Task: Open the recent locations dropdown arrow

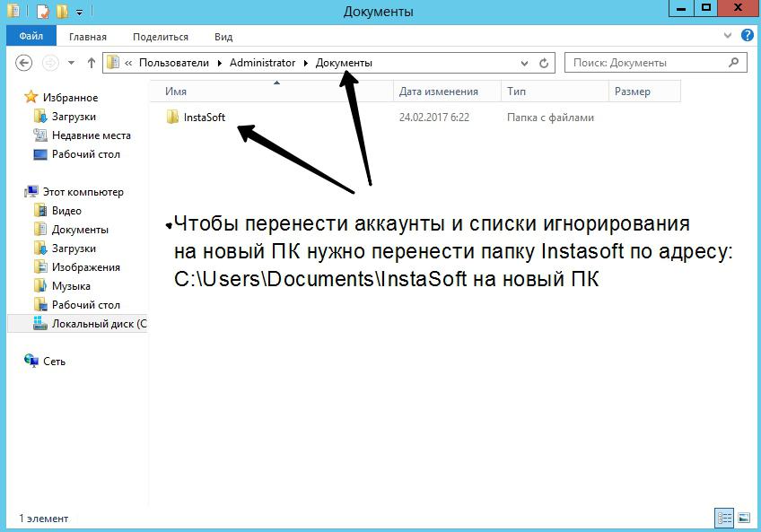Action: tap(72, 63)
